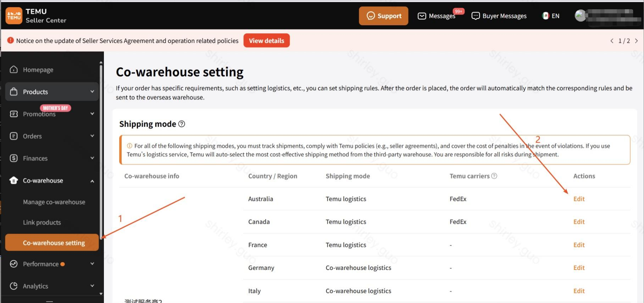Select the Australia country cell
644x303 pixels.
click(261, 199)
